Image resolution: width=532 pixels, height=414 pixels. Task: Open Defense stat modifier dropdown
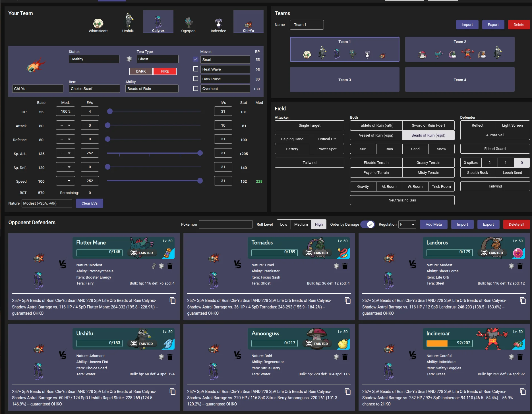tap(65, 139)
